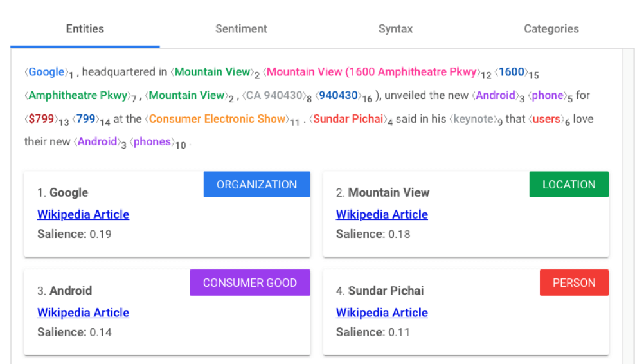This screenshot has height=364, width=644.
Task: Click the Amphitheatre Pkwy entity in text
Action: click(x=78, y=96)
